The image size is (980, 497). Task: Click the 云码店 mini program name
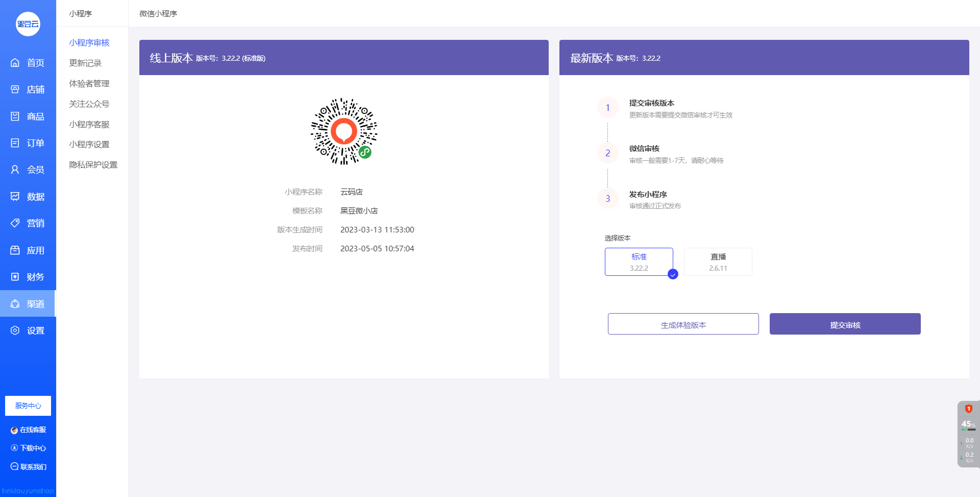(x=352, y=192)
